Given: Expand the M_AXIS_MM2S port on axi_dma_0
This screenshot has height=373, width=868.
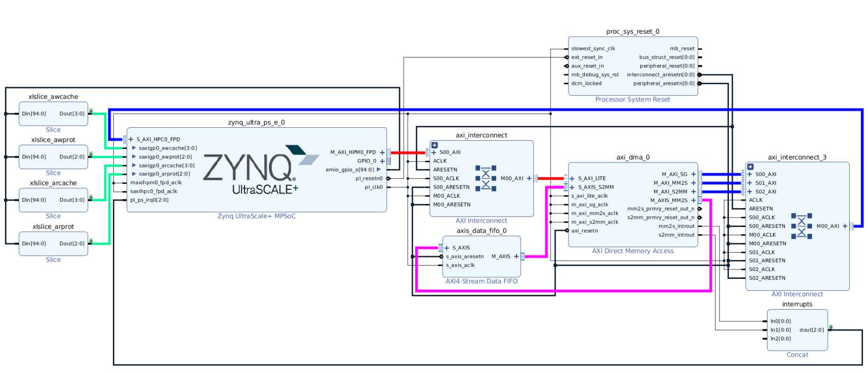Looking at the screenshot, I should 694,200.
